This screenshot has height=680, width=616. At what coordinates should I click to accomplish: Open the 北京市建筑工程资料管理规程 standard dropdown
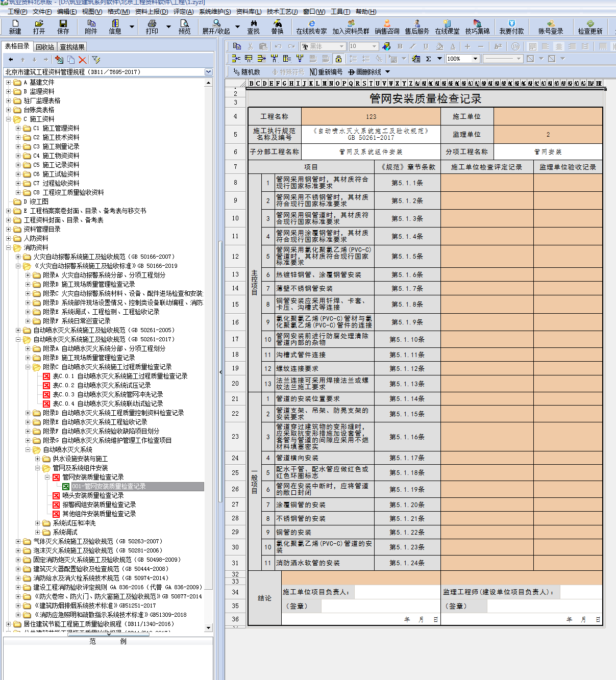(x=208, y=72)
